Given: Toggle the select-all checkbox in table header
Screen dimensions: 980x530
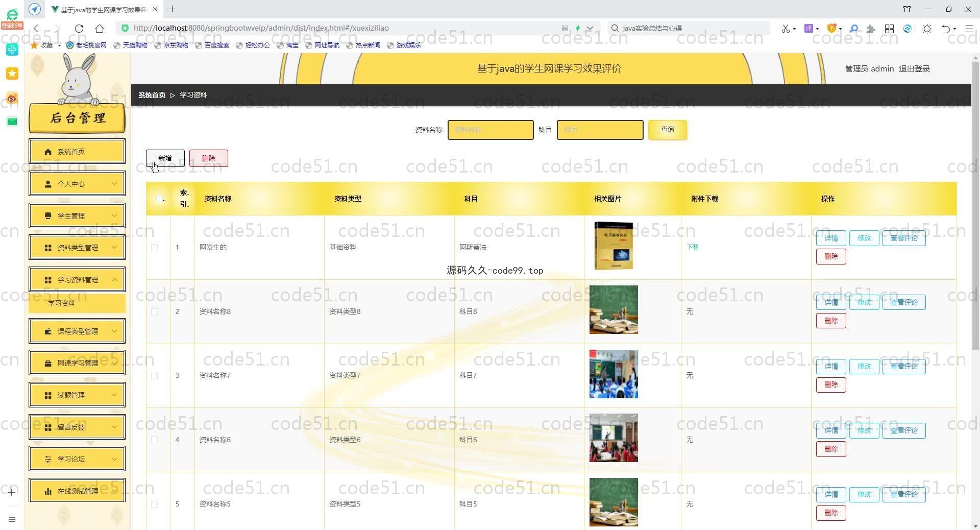Looking at the screenshot, I should pyautogui.click(x=160, y=199).
